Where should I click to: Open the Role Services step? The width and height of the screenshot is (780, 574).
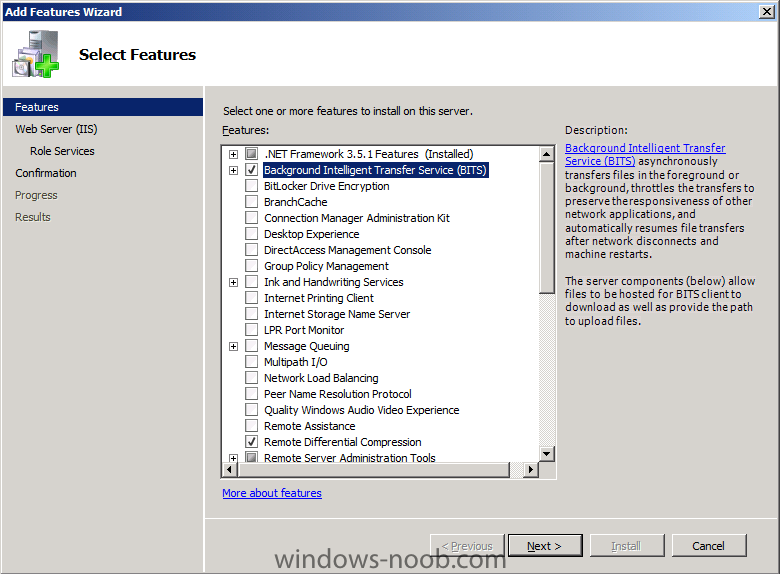coord(62,151)
